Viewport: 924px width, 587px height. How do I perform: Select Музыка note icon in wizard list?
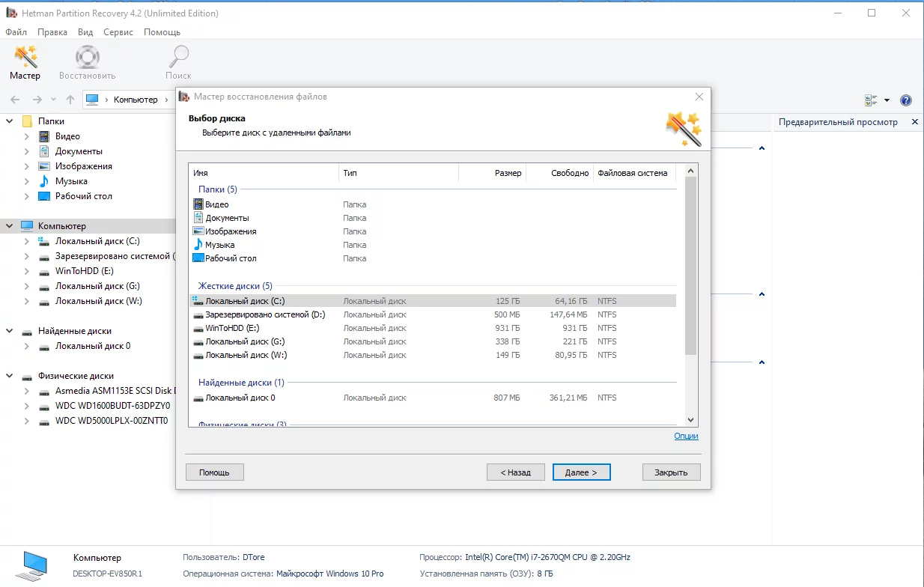(198, 245)
